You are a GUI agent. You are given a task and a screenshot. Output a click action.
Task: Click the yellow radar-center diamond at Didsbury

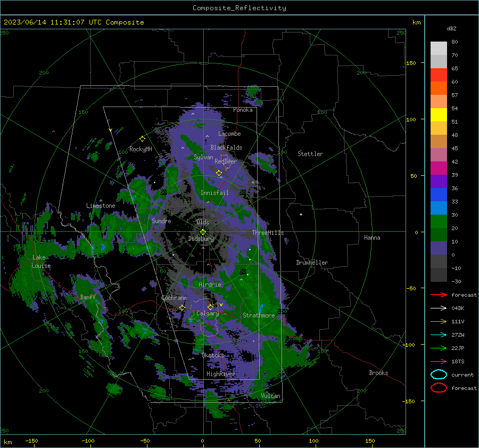203,232
